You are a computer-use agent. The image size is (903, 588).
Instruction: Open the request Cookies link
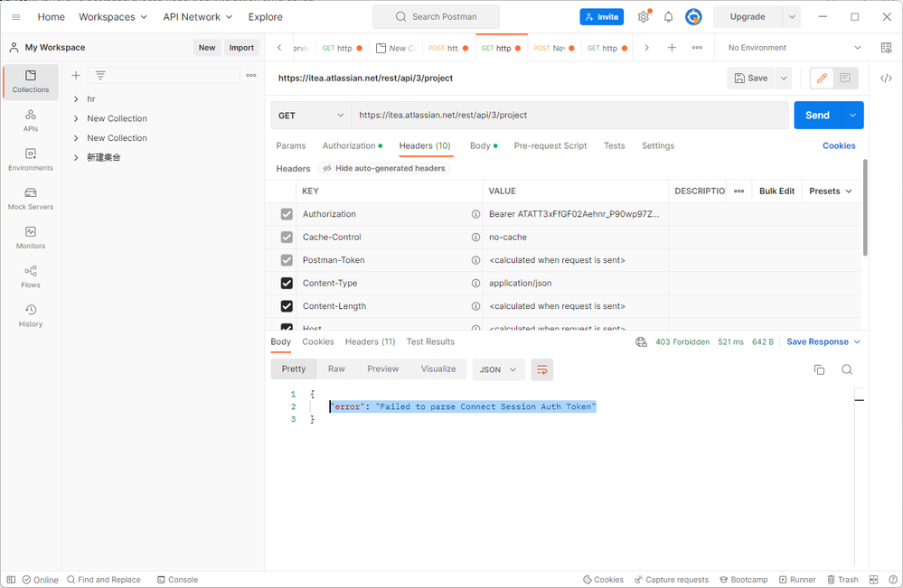click(x=839, y=146)
